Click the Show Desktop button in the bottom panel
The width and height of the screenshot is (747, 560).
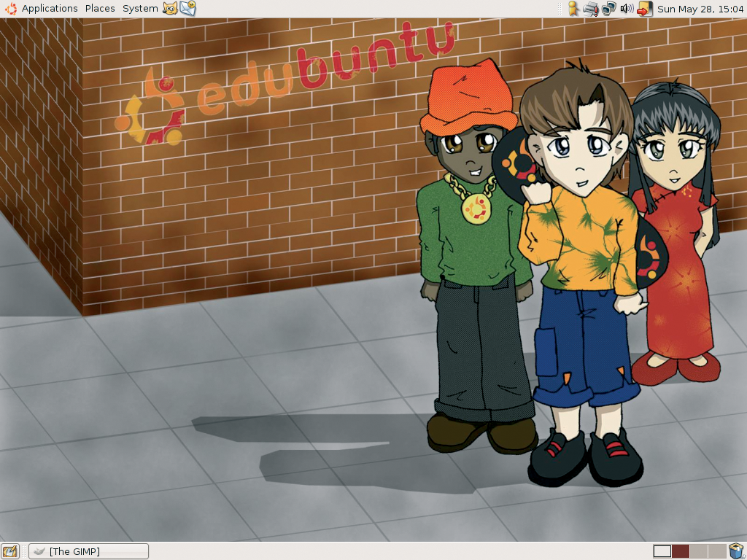(x=10, y=551)
